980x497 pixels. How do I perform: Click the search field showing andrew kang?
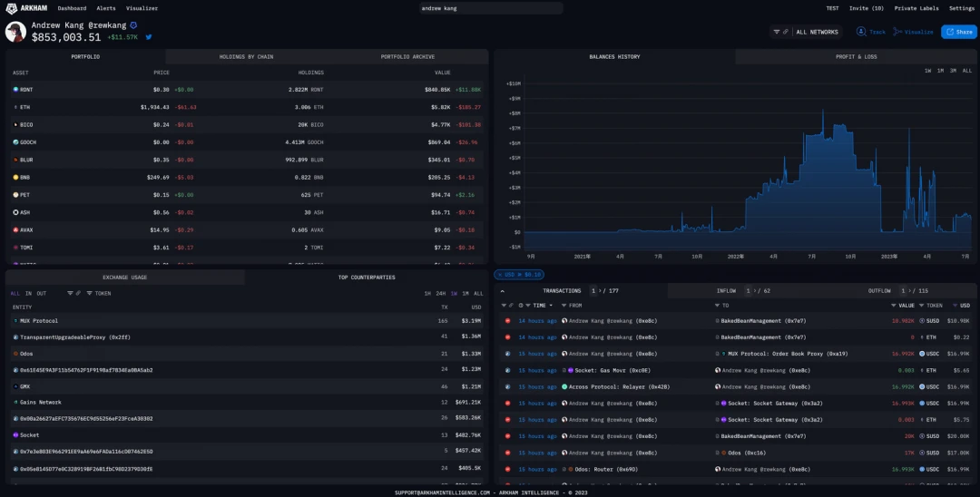490,8
